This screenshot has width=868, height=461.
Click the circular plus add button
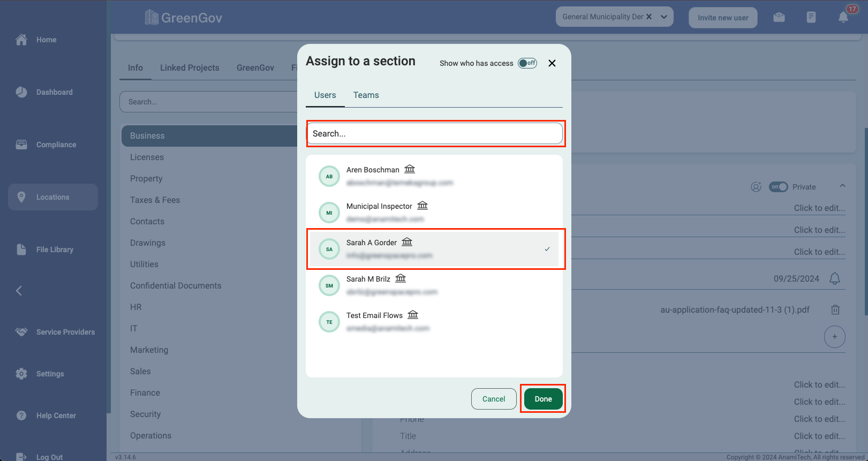point(834,337)
